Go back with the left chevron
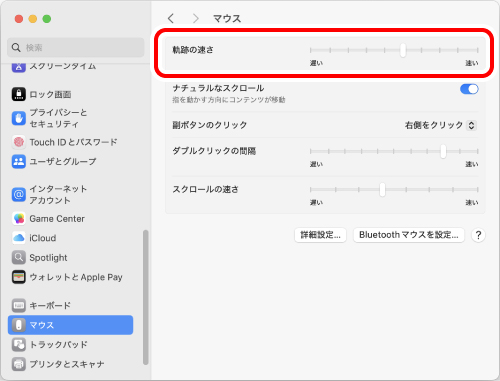500x381 pixels. (171, 18)
